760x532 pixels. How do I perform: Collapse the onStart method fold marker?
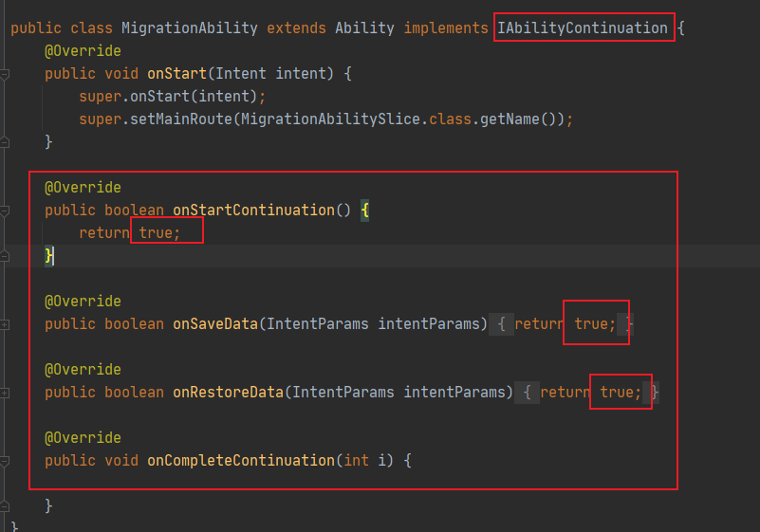click(x=4, y=74)
